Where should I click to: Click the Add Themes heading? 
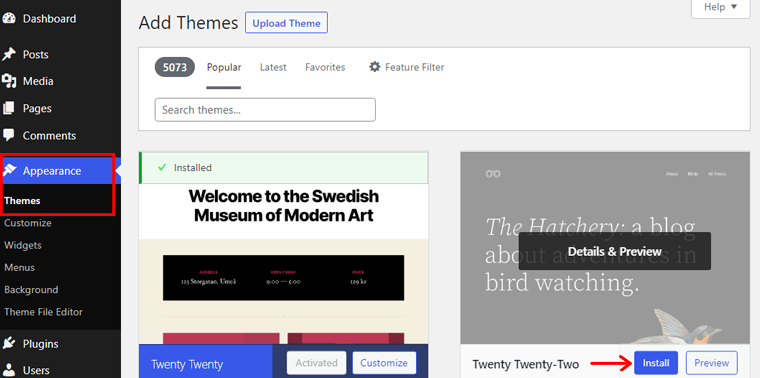(188, 23)
